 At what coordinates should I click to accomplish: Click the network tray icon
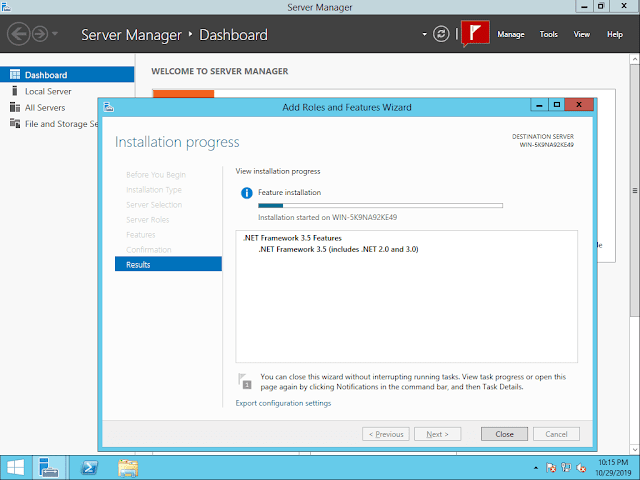[566, 468]
